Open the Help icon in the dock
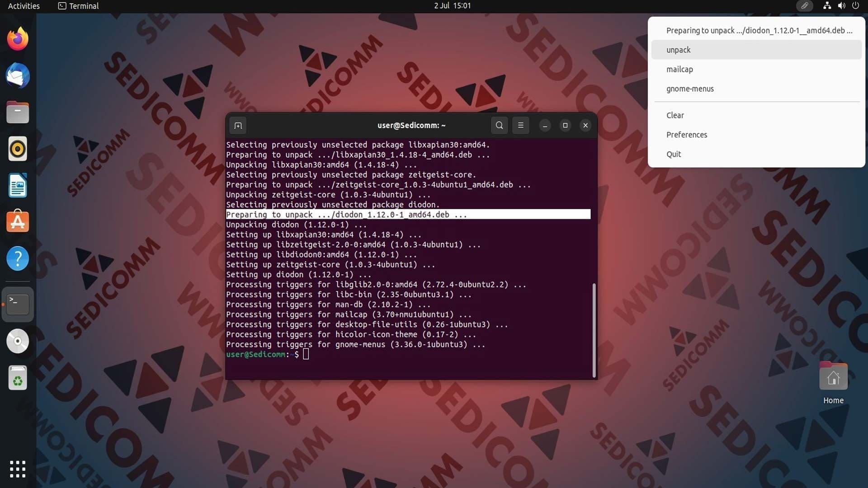The image size is (868, 488). tap(18, 258)
